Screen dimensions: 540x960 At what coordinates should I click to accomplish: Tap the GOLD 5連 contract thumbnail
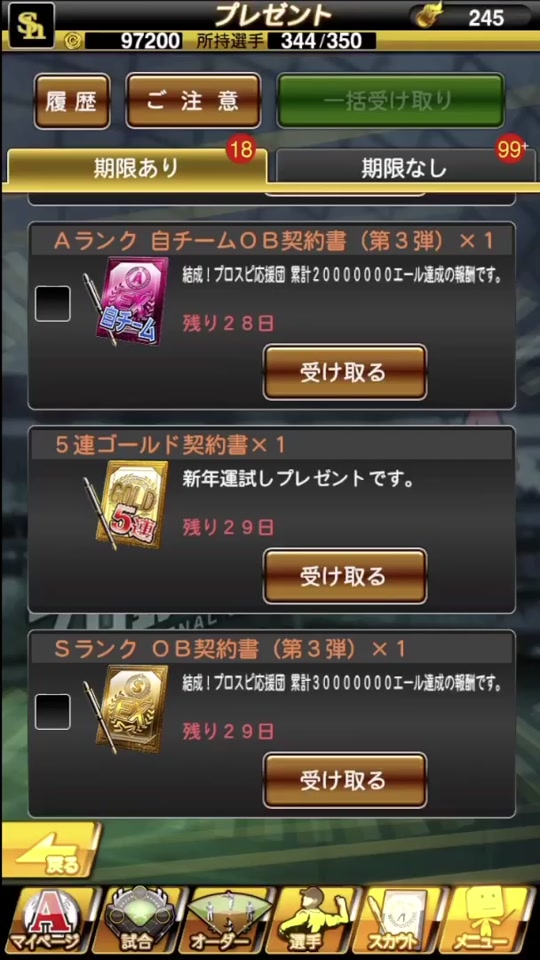coord(126,504)
